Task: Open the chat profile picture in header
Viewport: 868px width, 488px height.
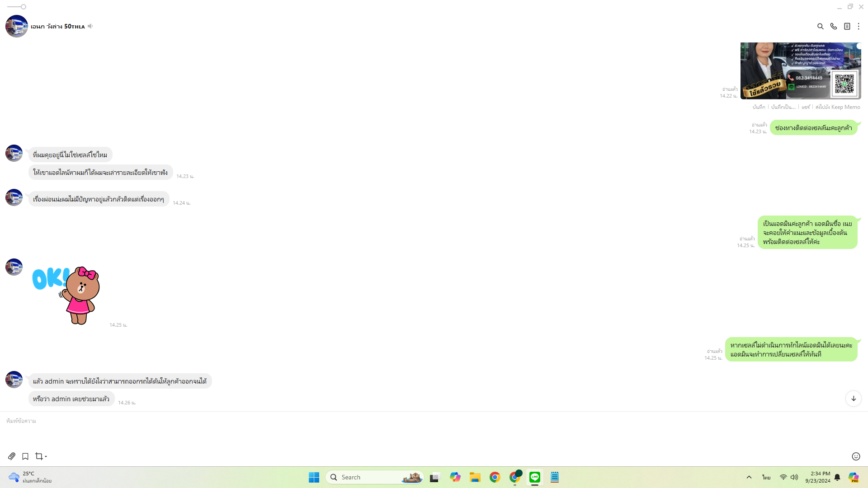Action: pos(16,26)
